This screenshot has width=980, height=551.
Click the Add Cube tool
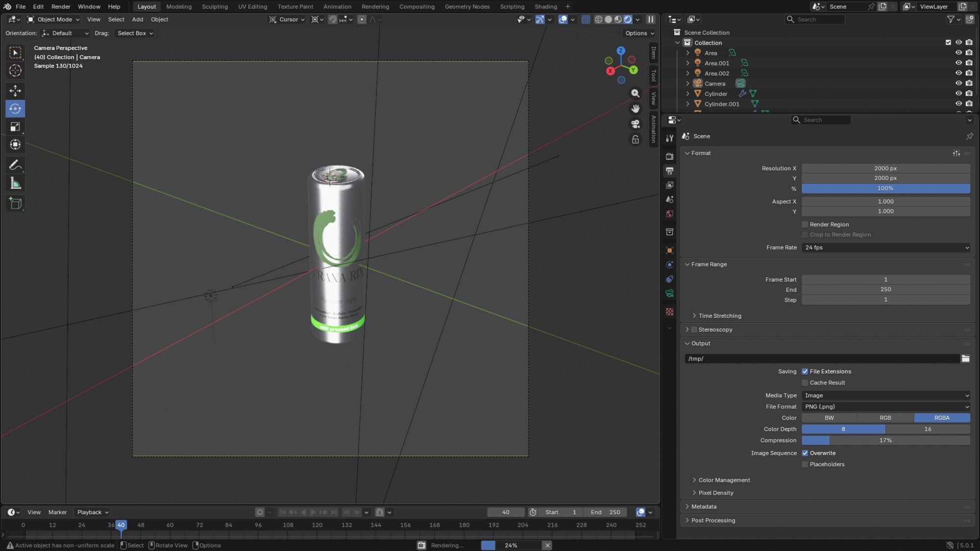coord(15,203)
